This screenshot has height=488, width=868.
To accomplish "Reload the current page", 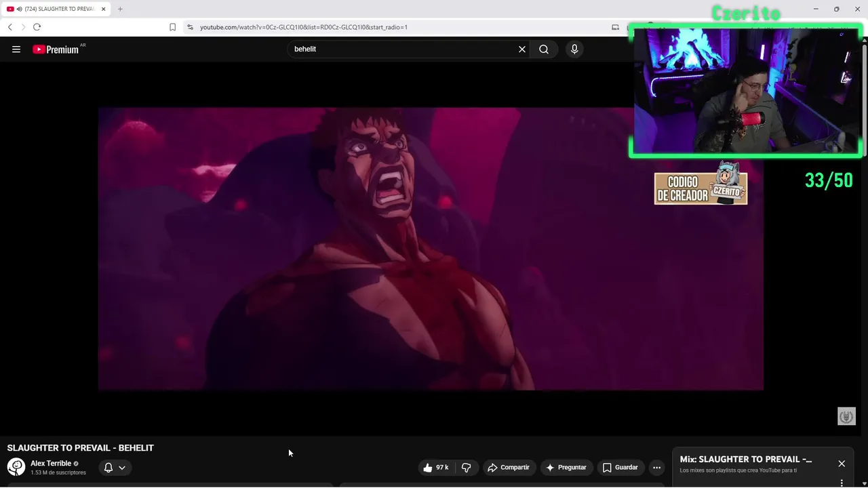I will 37,27.
